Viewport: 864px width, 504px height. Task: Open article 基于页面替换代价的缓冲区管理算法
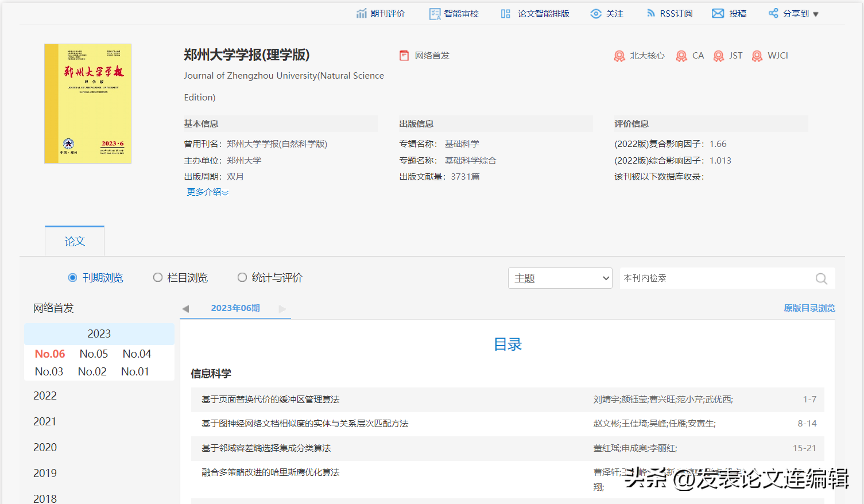(x=270, y=400)
